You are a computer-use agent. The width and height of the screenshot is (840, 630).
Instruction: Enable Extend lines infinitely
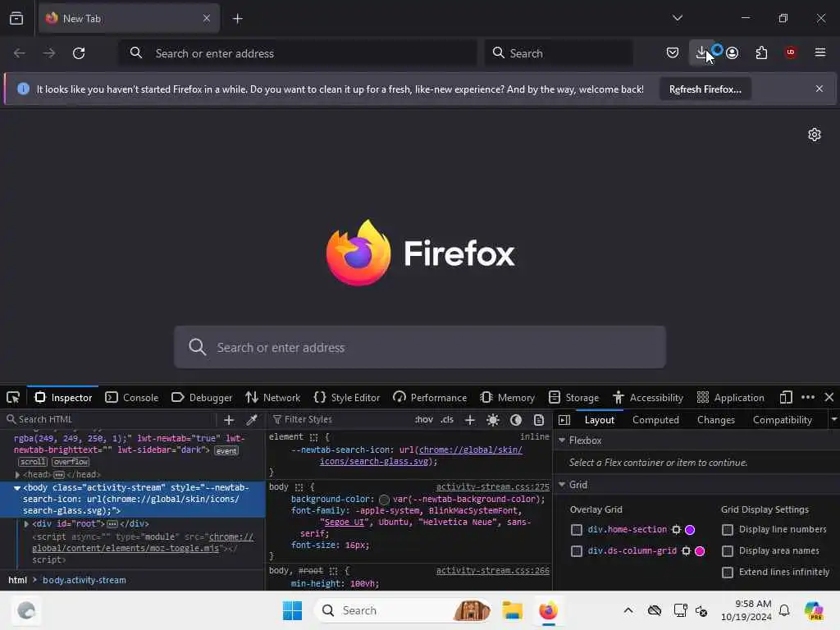728,573
